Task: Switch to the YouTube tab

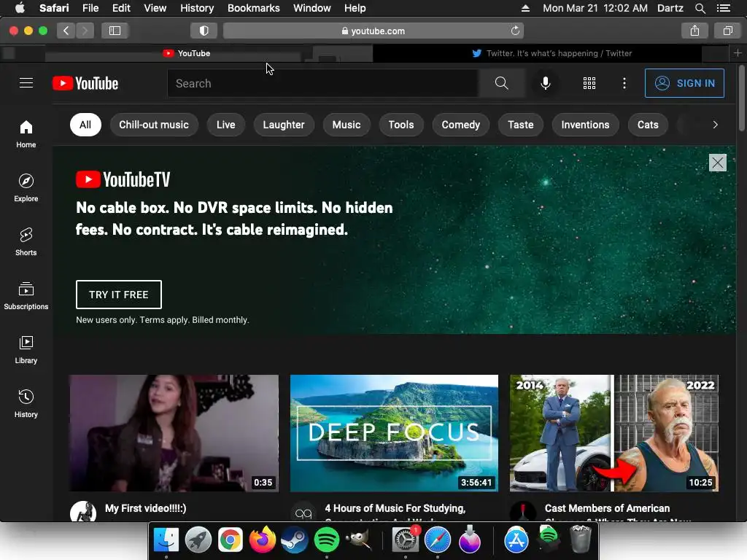Action: pyautogui.click(x=187, y=53)
